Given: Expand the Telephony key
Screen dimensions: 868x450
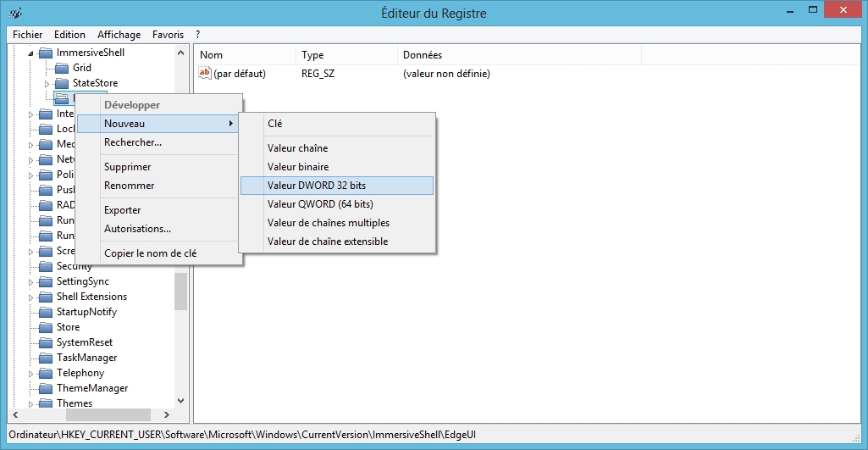Looking at the screenshot, I should [x=31, y=374].
